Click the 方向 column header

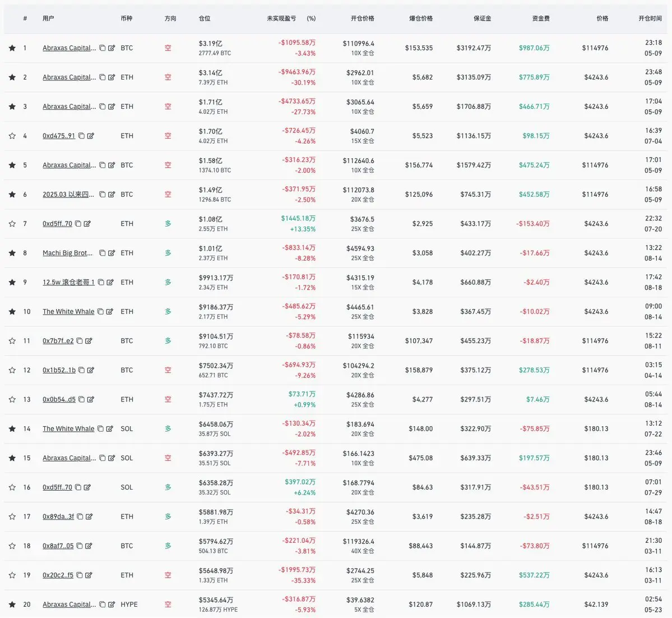tap(170, 19)
